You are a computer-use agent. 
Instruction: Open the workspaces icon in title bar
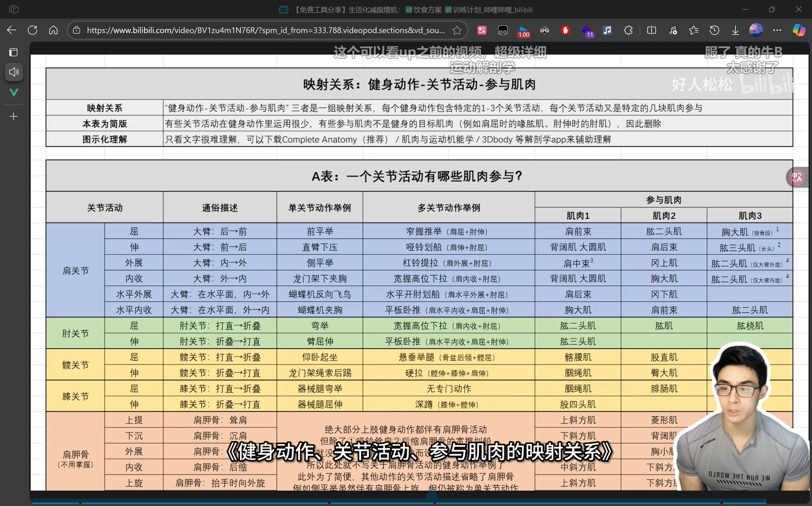[14, 9]
